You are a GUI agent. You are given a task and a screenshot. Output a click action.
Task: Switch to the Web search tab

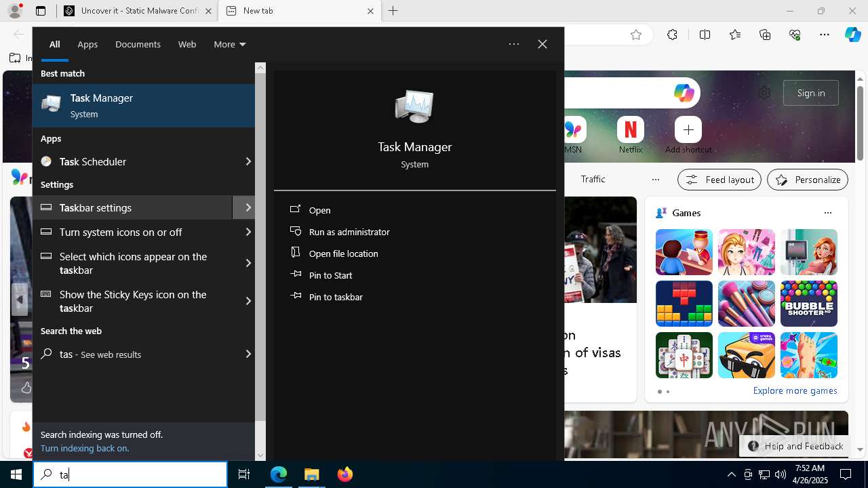[187, 44]
